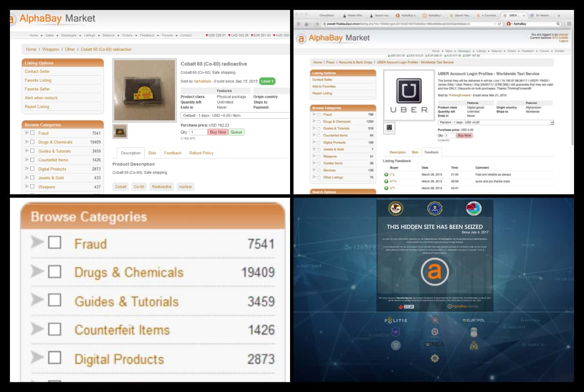Image resolution: width=584 pixels, height=392 pixels.
Task: Click the green feedback icon on the 06:58 row
Action: point(386,181)
